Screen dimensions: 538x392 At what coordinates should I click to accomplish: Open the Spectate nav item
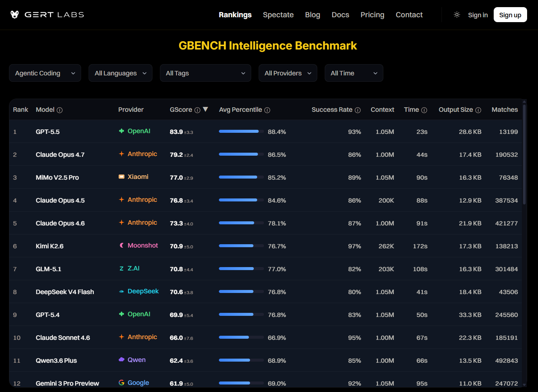tap(278, 15)
